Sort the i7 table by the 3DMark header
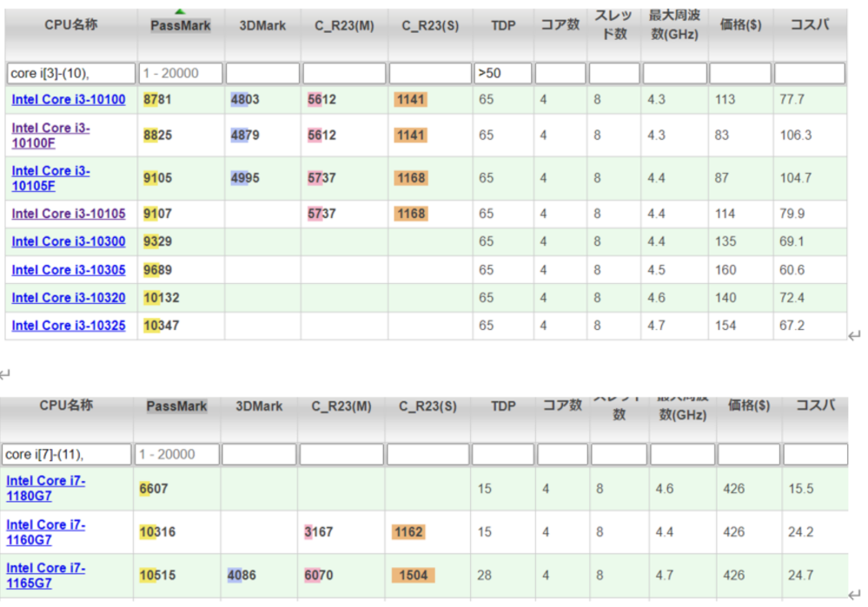868x607 pixels. [259, 406]
